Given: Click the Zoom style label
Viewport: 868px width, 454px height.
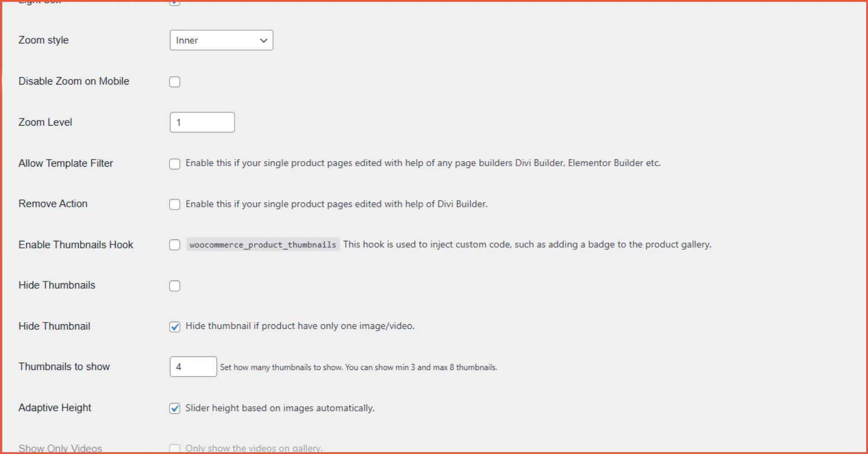Looking at the screenshot, I should [43, 40].
